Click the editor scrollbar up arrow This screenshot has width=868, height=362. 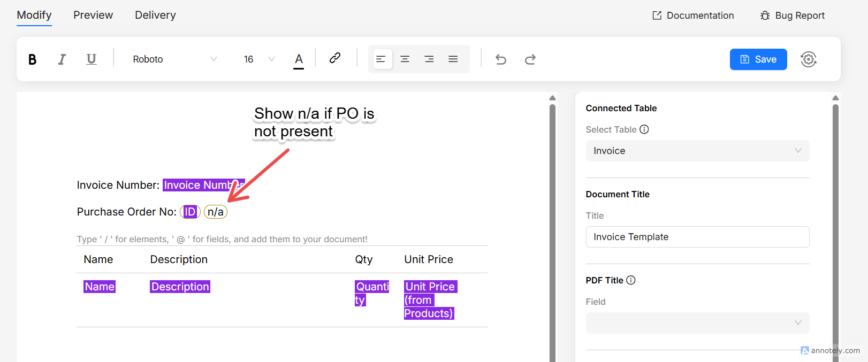tap(552, 98)
